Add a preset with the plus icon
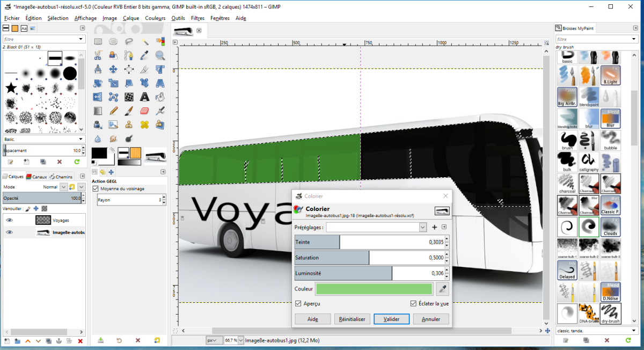Image resolution: width=644 pixels, height=350 pixels. click(435, 227)
